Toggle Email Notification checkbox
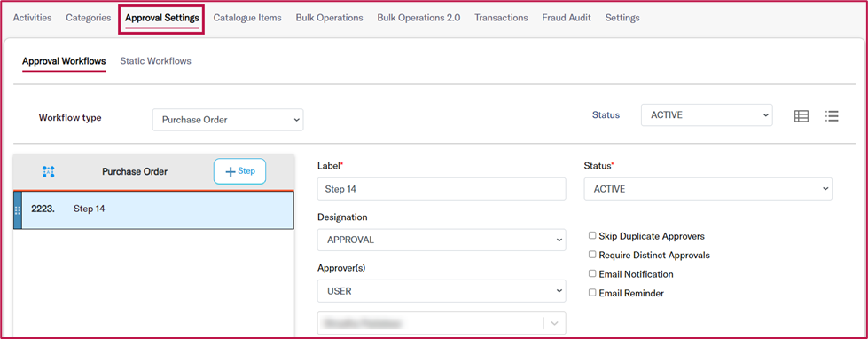Screen dimensions: 868x339 (x=592, y=273)
